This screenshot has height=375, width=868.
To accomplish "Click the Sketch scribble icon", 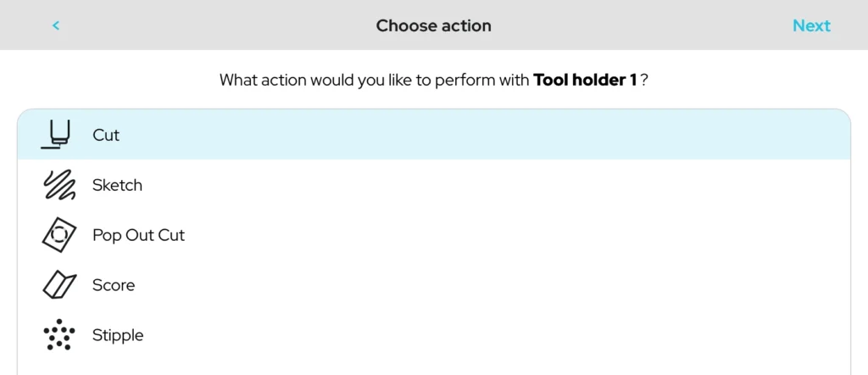I will 58,185.
